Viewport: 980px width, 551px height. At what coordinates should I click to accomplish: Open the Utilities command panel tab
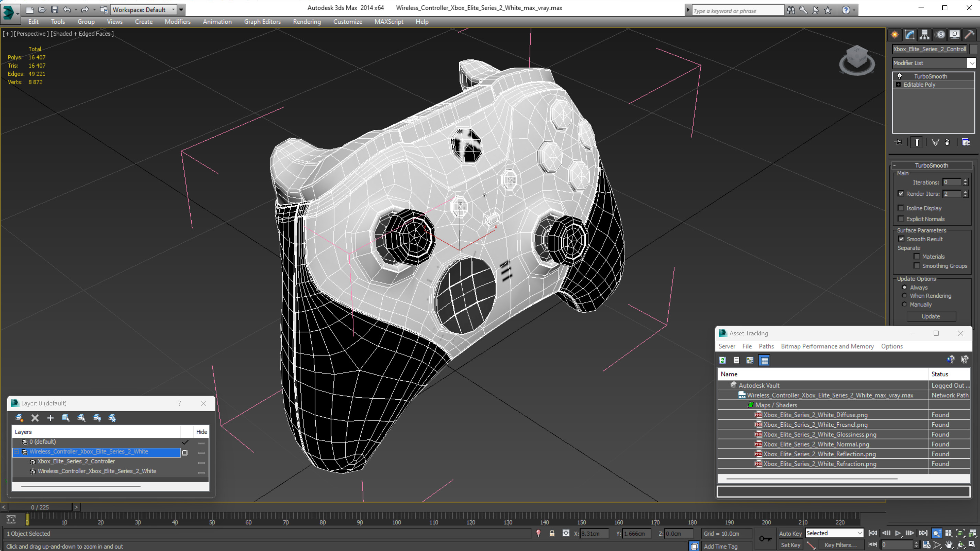pos(969,35)
